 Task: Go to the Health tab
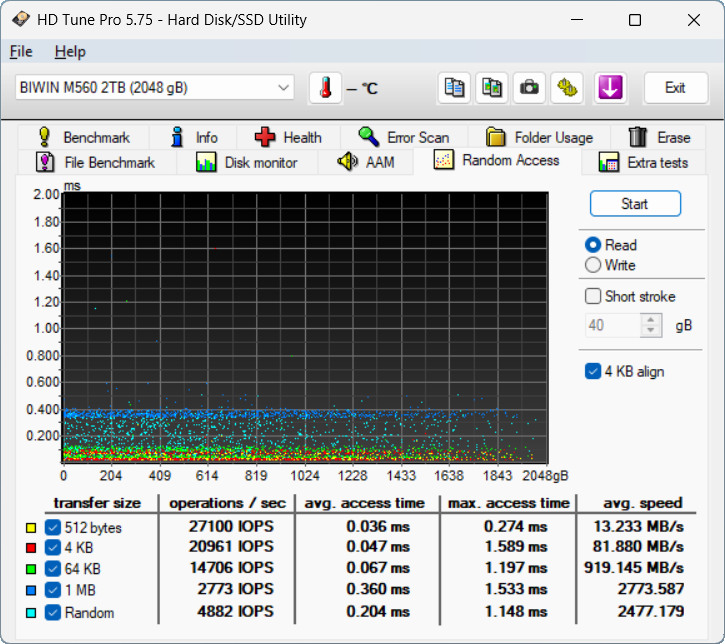289,137
